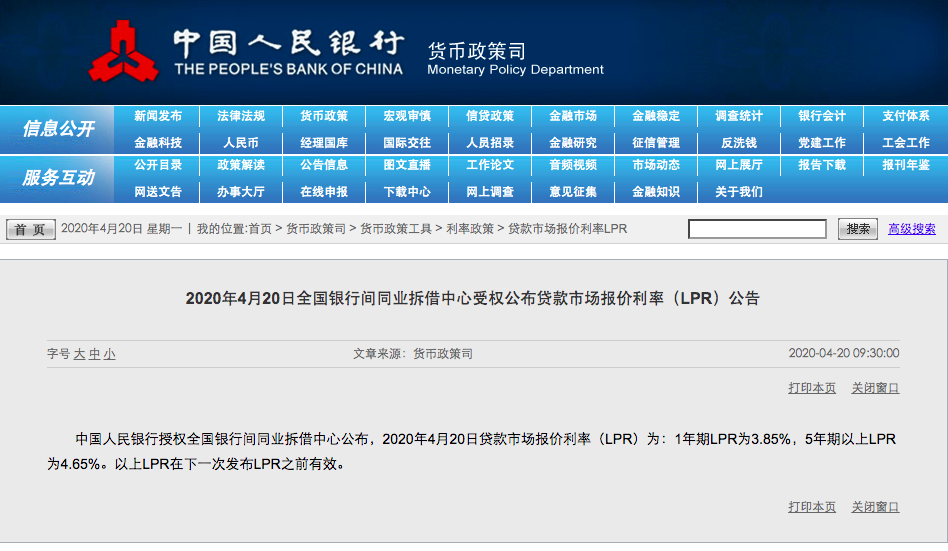Open 下载中心 menu item
948x551 pixels.
(x=407, y=191)
